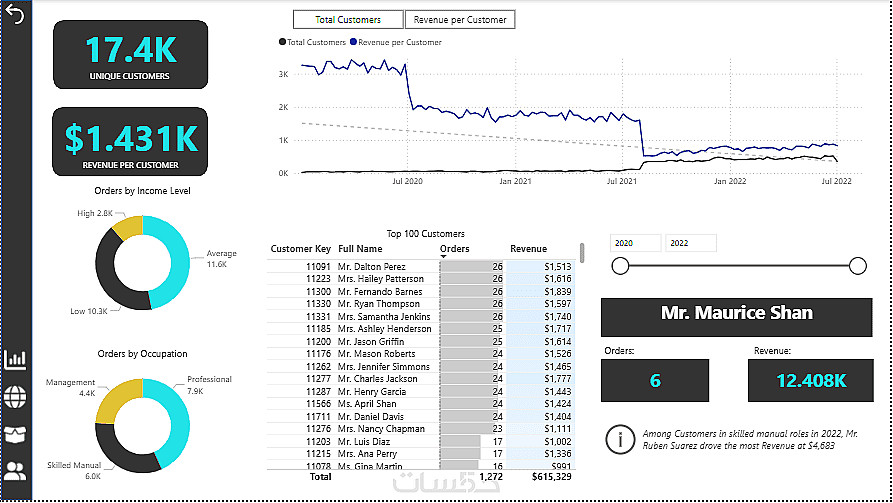Sort table by Revenue column header

point(528,248)
